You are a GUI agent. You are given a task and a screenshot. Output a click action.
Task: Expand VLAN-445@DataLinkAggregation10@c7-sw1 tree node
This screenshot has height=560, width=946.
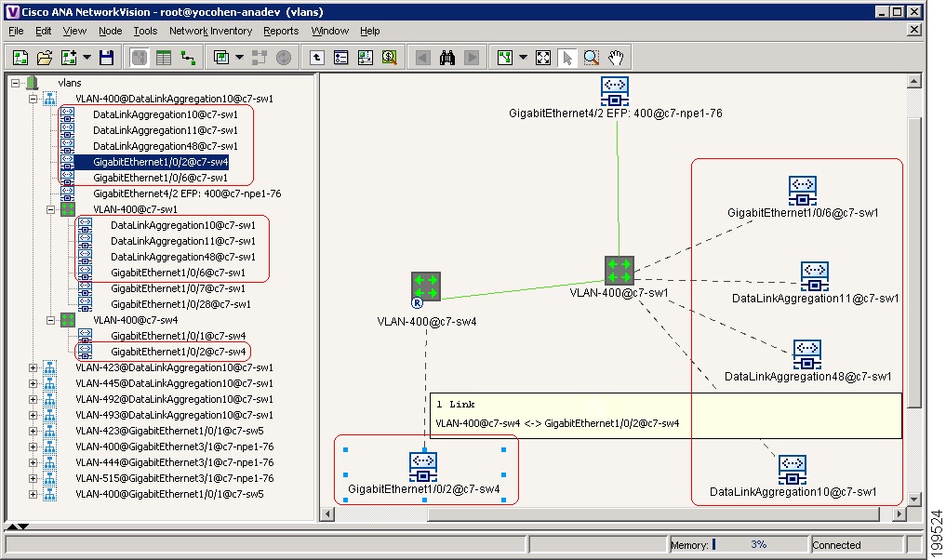click(33, 383)
